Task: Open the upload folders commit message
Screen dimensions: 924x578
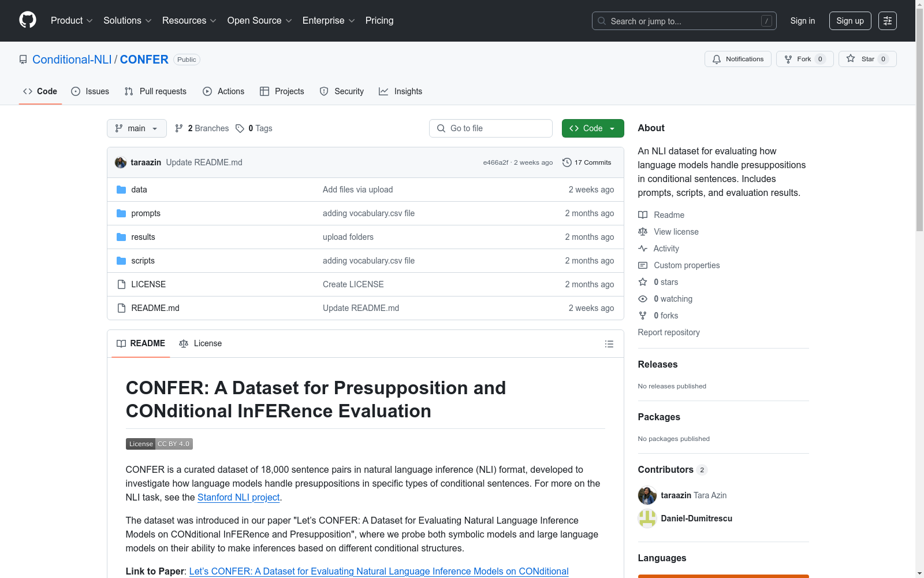Action: [348, 237]
